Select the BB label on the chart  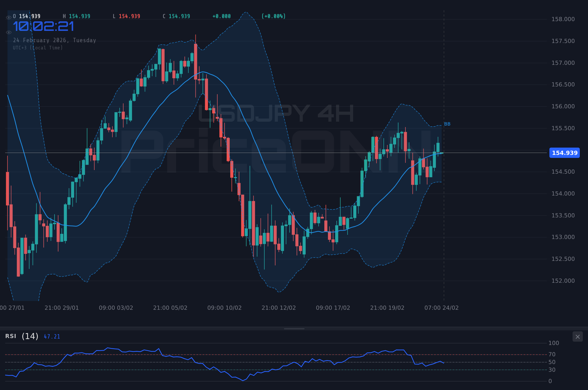[x=448, y=124]
